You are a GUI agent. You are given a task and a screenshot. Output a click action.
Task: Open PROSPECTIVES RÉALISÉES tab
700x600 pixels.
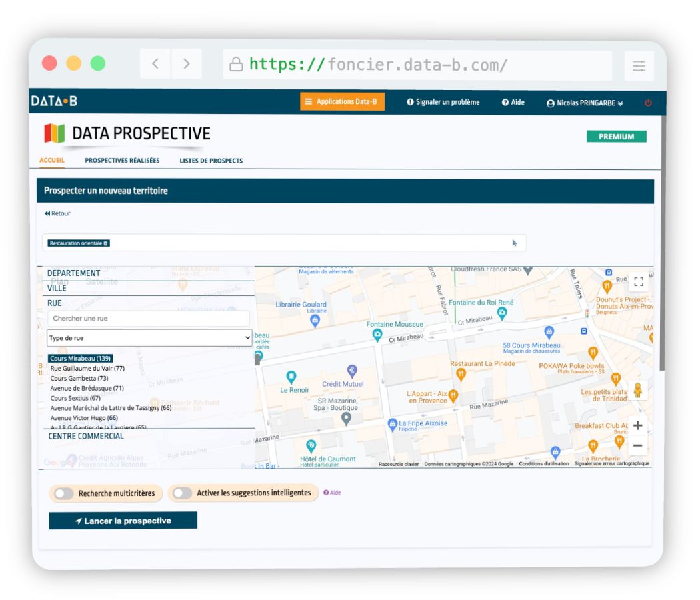click(122, 161)
